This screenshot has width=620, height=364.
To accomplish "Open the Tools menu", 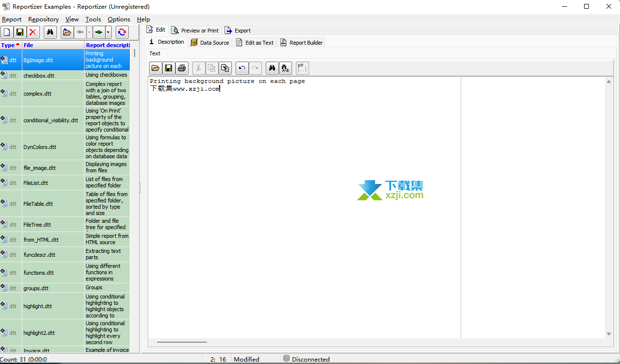I will [93, 19].
